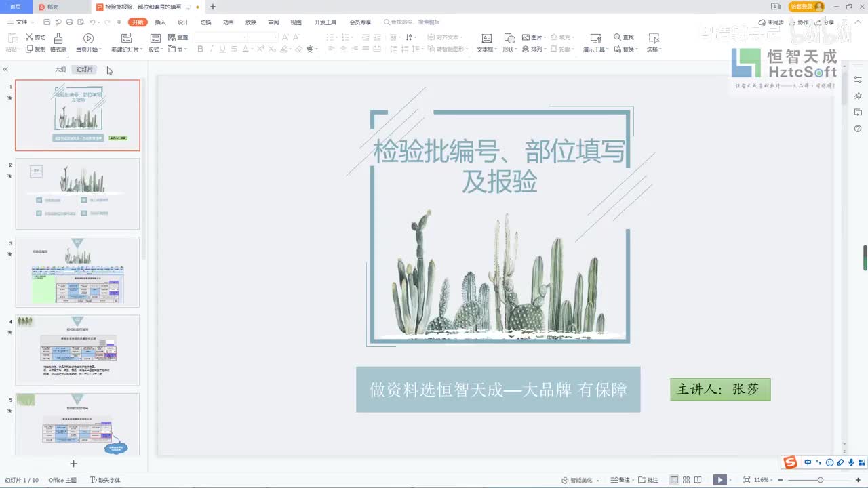Viewport: 868px width, 488px height.
Task: Click the Sogou microphone voice input icon
Action: [x=850, y=462]
